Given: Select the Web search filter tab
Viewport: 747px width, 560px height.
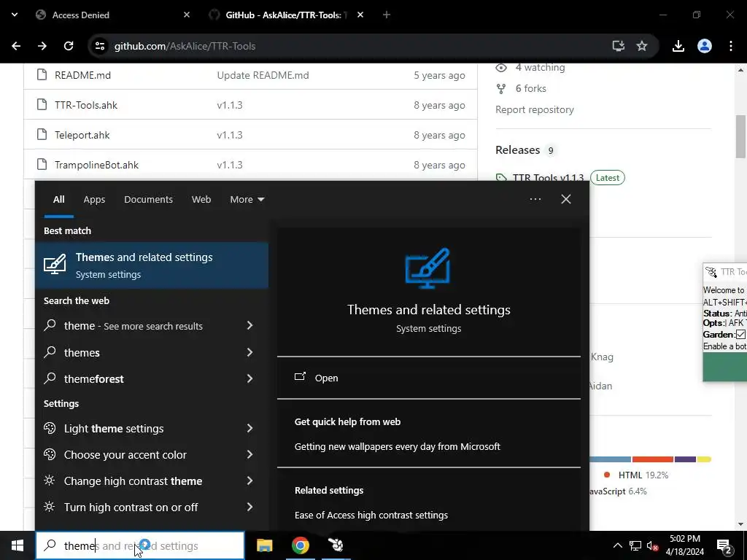Looking at the screenshot, I should coord(201,200).
